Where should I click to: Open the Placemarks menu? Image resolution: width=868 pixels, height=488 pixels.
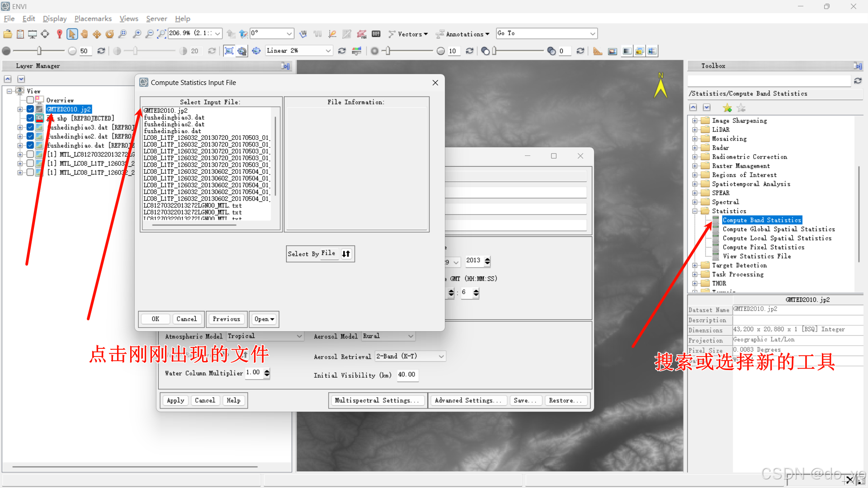point(93,19)
